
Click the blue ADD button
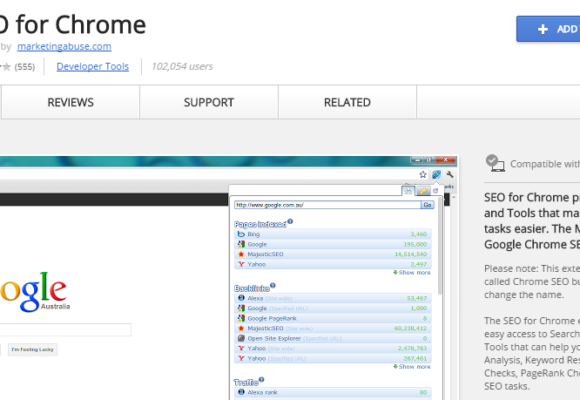548,29
